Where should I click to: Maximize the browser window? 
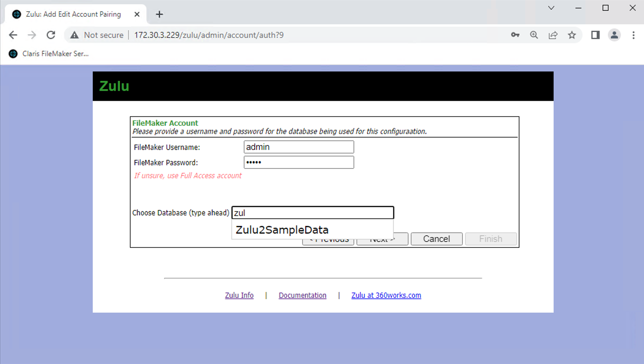605,8
